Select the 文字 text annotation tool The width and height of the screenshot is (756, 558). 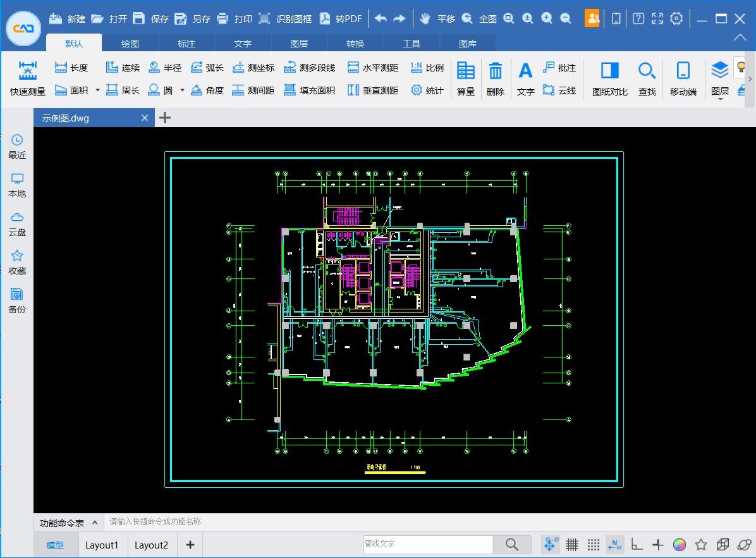pos(525,78)
